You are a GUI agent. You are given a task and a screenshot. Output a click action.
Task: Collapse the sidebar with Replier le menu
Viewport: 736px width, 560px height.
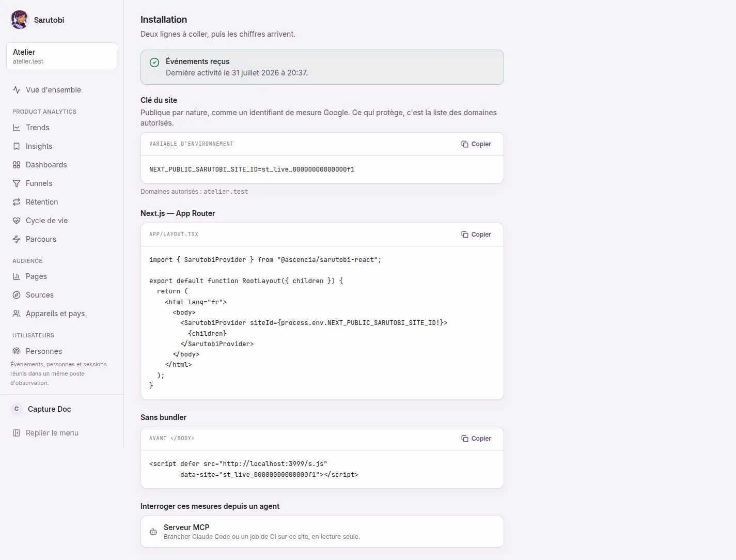(x=61, y=433)
